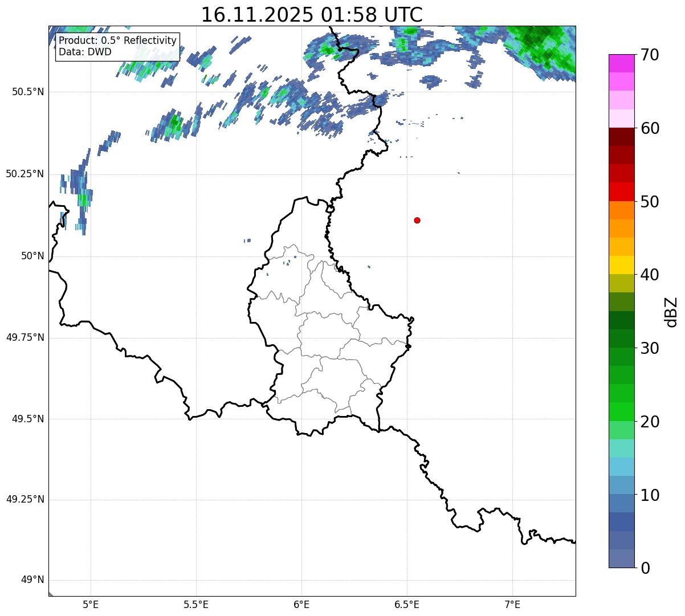Click the 49.25°N latitude label
This screenshot has height=616, width=685.
(25, 499)
